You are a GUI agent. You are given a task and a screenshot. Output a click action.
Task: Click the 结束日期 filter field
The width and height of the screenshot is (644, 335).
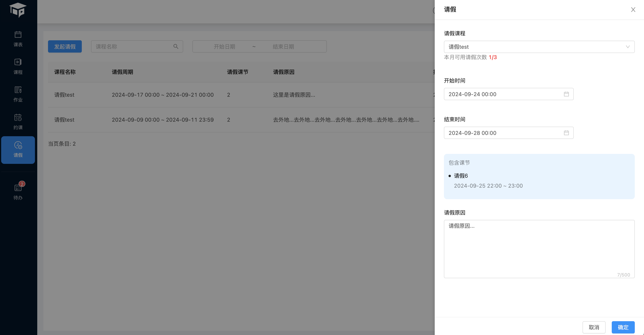click(x=283, y=46)
